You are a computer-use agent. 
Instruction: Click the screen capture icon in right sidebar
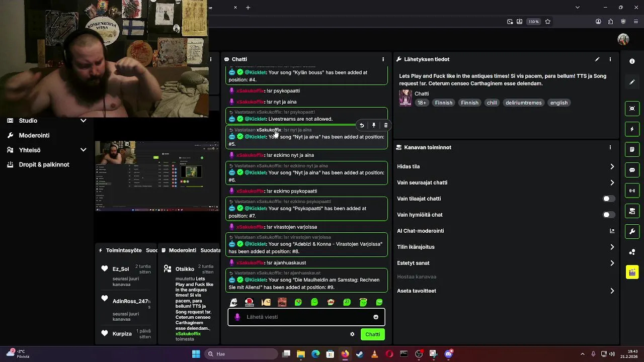(632, 109)
